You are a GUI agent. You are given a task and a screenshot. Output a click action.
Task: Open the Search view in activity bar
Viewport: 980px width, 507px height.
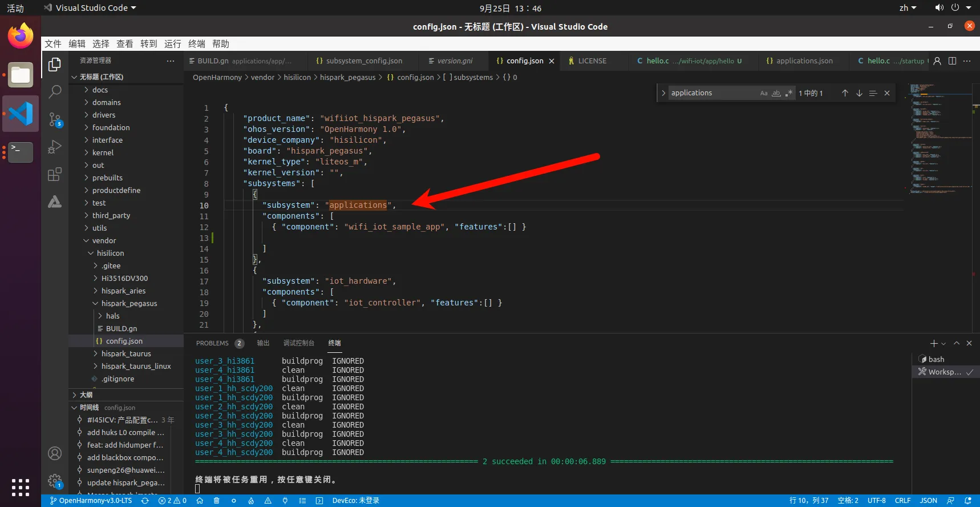(55, 91)
